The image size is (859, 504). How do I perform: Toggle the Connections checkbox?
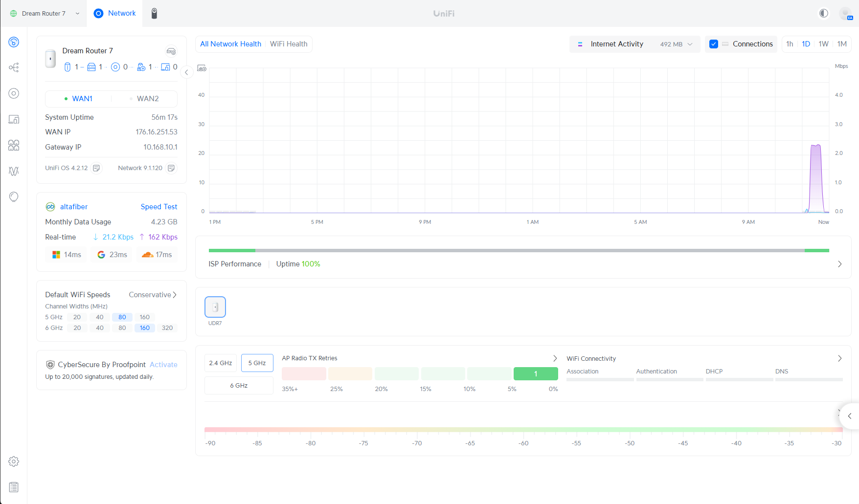[714, 44]
